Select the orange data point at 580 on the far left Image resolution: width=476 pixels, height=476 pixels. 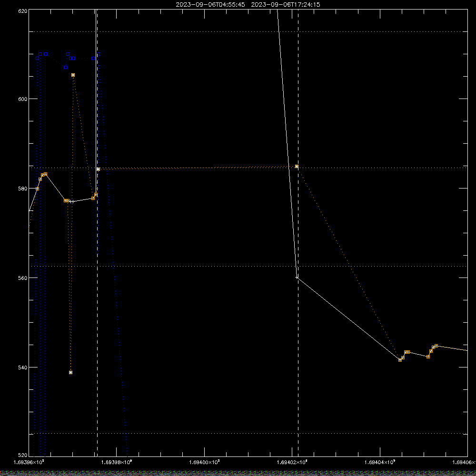coord(37,189)
